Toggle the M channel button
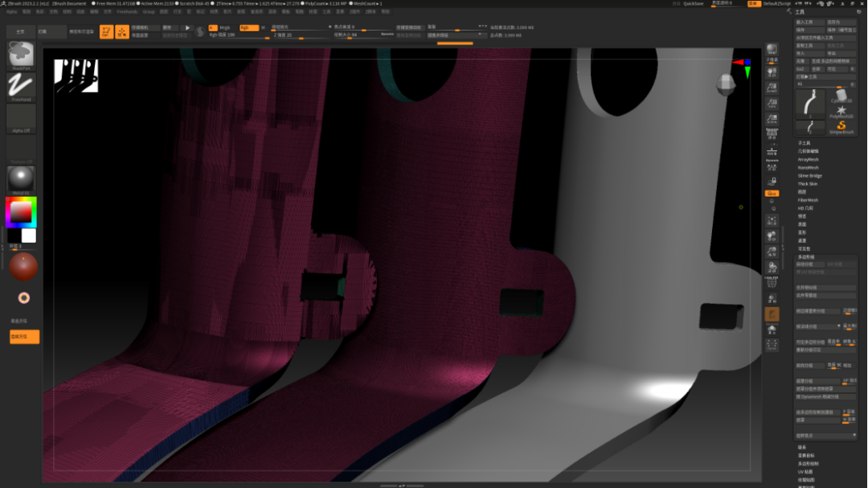868x488 pixels. (263, 27)
